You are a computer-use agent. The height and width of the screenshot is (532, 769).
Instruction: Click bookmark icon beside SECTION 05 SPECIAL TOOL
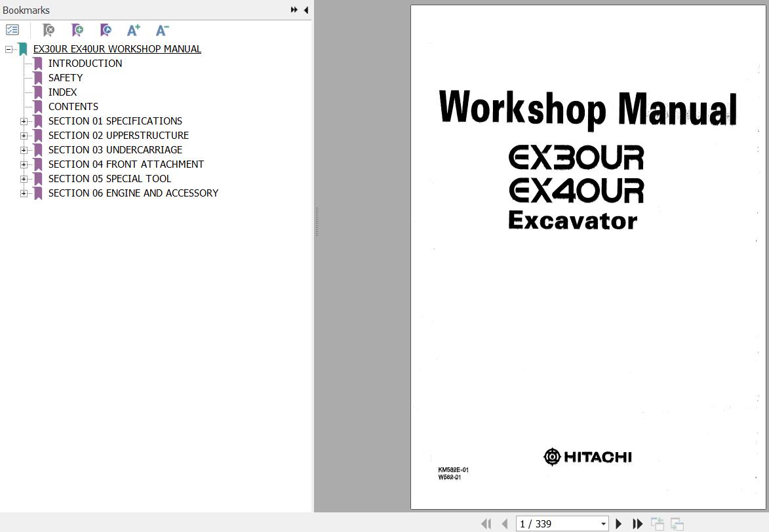pyautogui.click(x=38, y=179)
